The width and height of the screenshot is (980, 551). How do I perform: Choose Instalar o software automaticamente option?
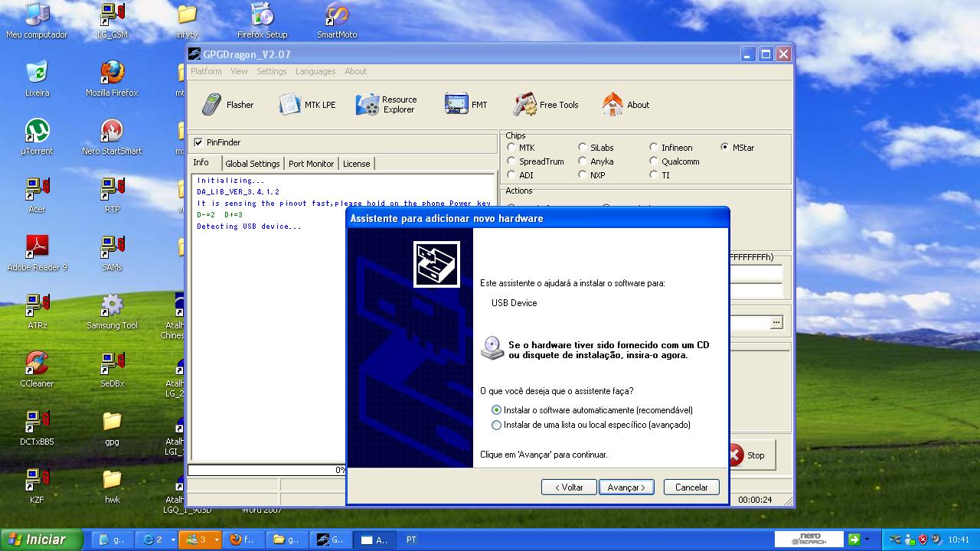pyautogui.click(x=497, y=410)
